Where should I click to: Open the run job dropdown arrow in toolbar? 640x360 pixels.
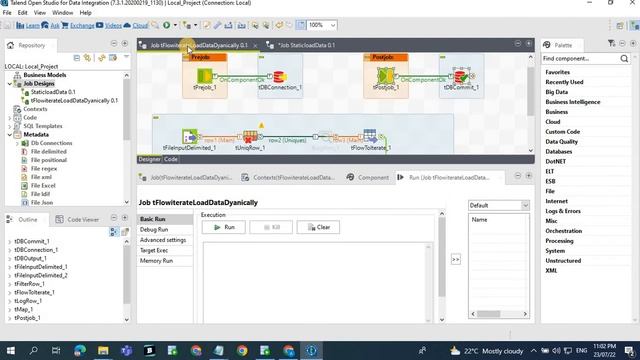[176, 25]
